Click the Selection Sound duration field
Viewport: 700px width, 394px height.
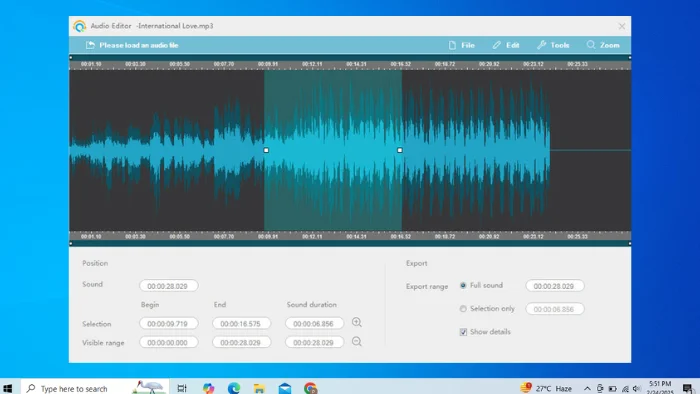(314, 323)
